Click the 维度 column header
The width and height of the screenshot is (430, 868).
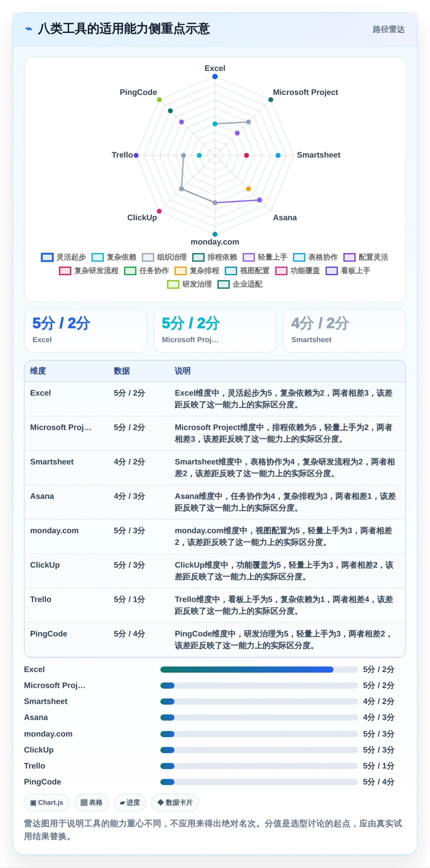click(38, 371)
